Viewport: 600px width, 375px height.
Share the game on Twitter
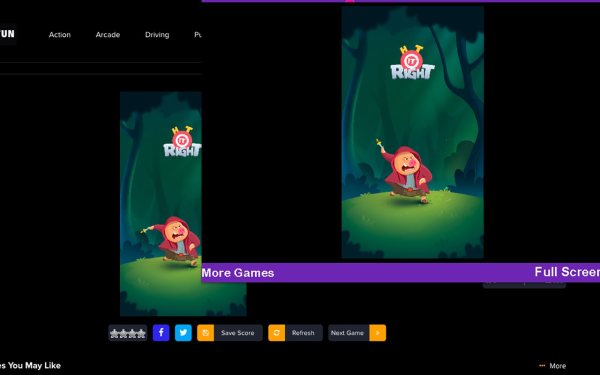(183, 333)
